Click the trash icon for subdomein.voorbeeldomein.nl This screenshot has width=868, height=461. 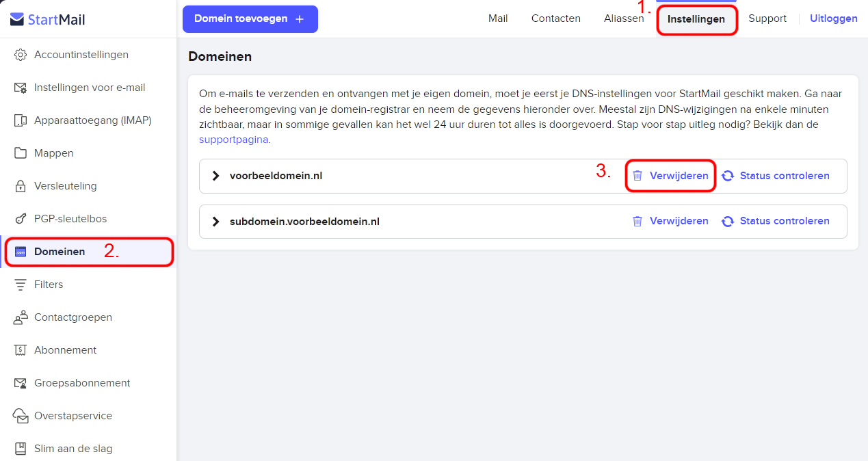tap(637, 221)
